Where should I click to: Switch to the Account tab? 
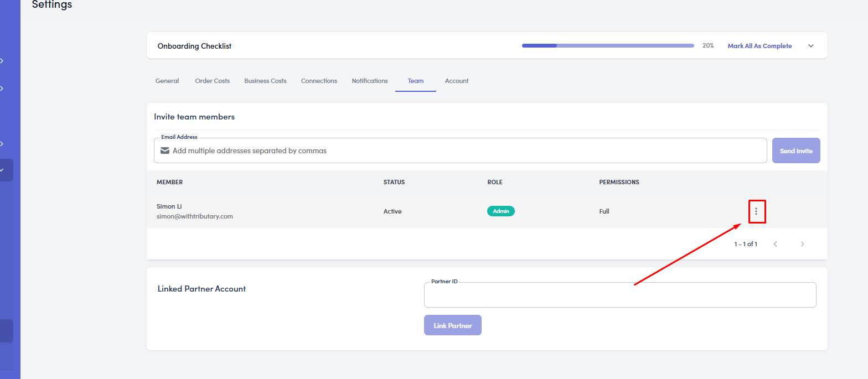[457, 81]
